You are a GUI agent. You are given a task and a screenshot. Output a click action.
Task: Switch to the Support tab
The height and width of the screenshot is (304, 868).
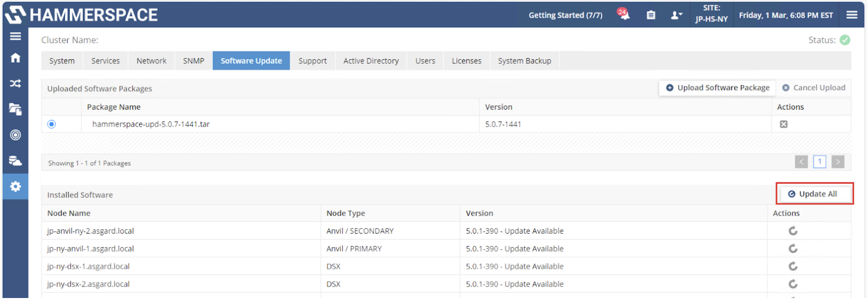[x=313, y=61]
